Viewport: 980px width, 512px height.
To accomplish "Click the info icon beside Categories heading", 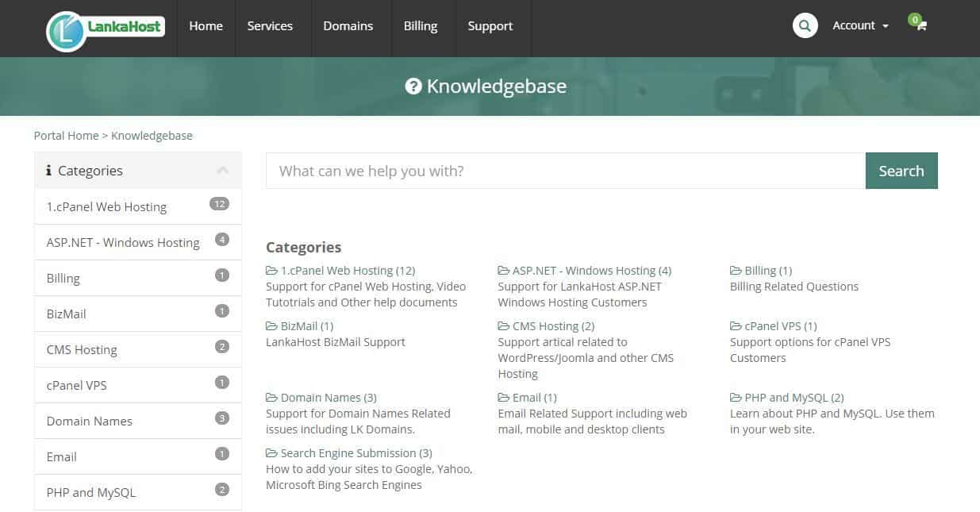I will pyautogui.click(x=48, y=171).
